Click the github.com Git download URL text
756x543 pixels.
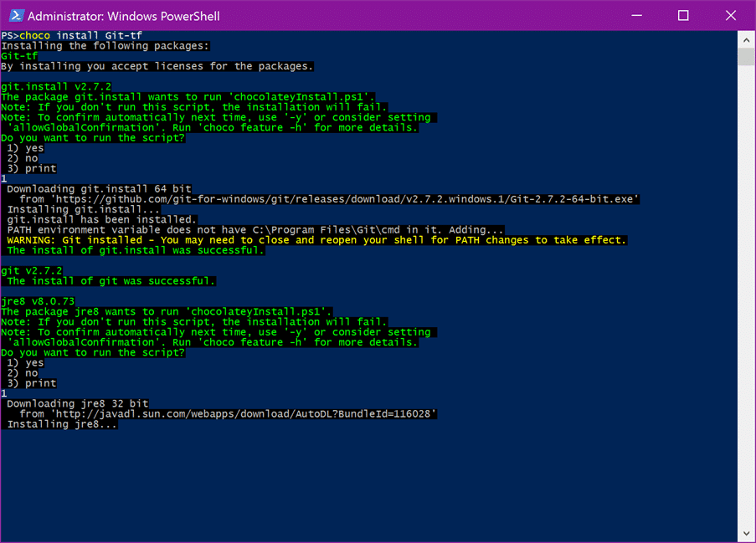[x=345, y=199]
